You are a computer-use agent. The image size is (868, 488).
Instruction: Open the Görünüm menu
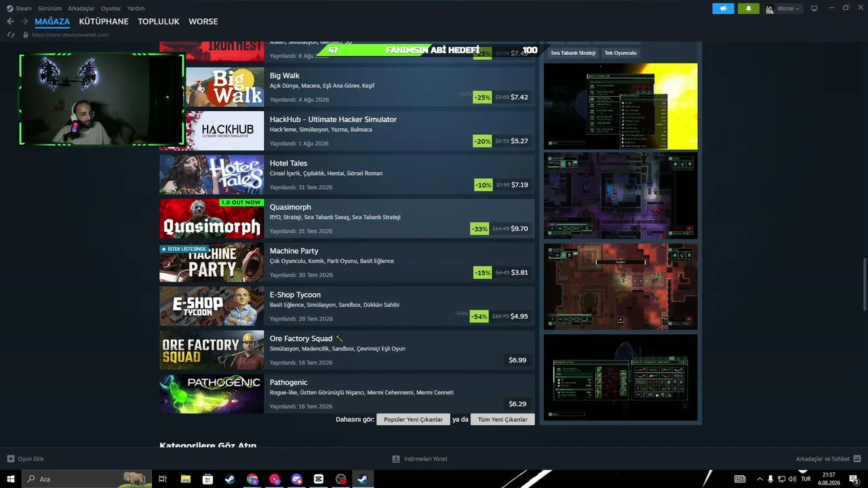[x=50, y=8]
